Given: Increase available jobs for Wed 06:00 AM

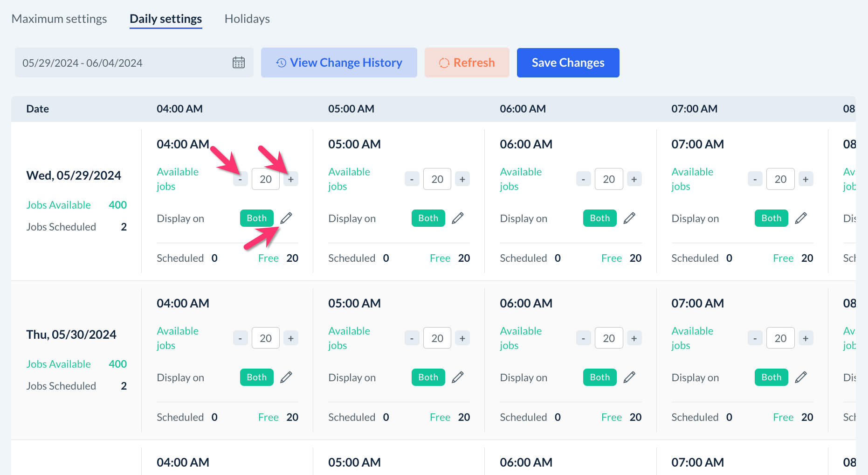Looking at the screenshot, I should tap(634, 179).
